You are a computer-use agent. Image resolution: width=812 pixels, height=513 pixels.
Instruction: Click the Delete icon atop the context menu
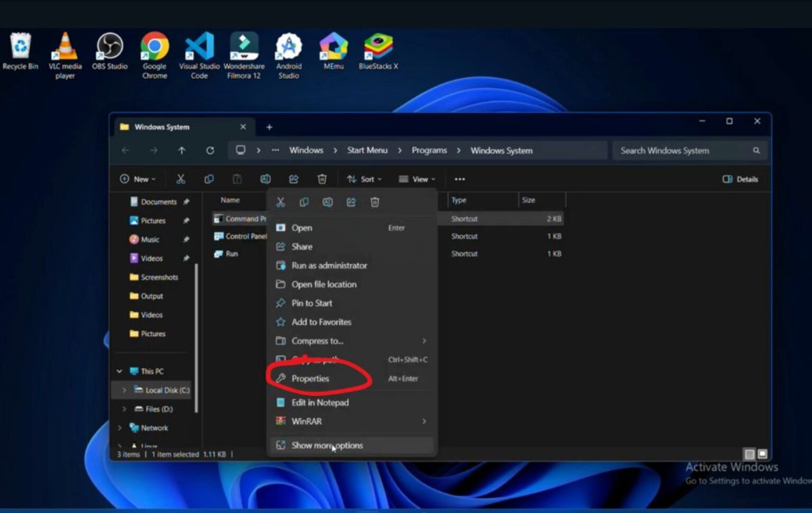pyautogui.click(x=375, y=202)
